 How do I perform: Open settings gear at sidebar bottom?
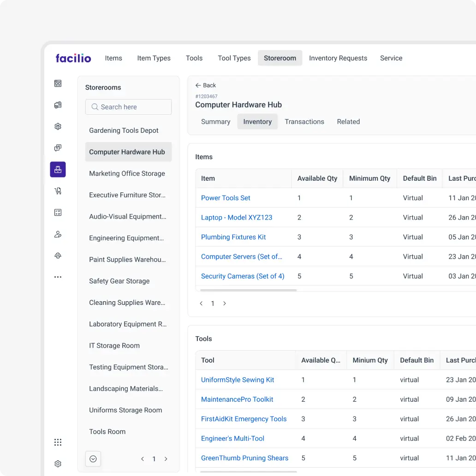coord(58,464)
